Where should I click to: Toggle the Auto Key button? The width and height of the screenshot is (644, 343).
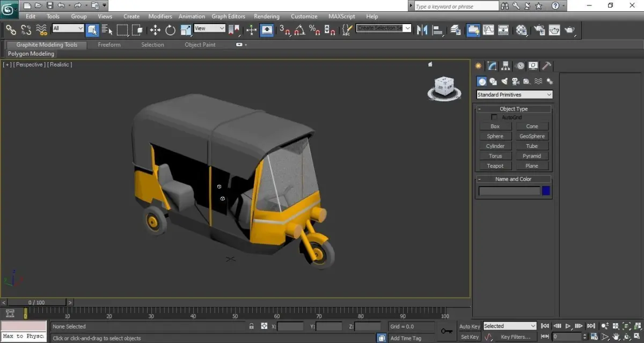470,326
